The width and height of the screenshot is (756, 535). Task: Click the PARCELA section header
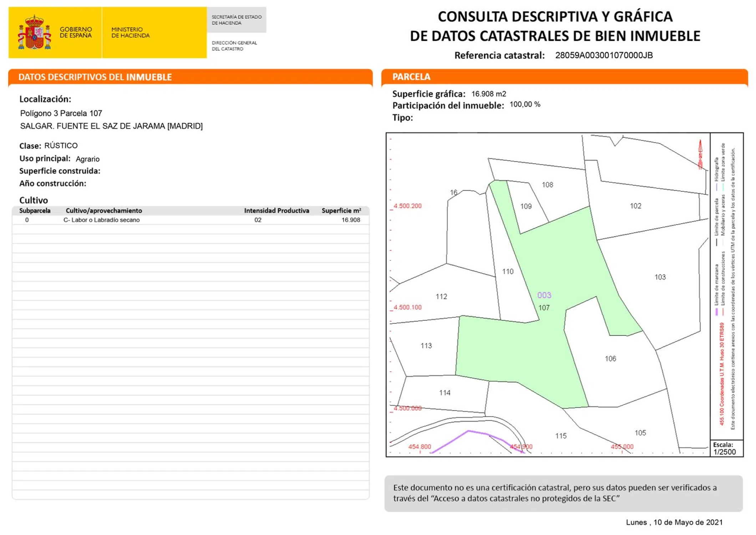(x=411, y=77)
